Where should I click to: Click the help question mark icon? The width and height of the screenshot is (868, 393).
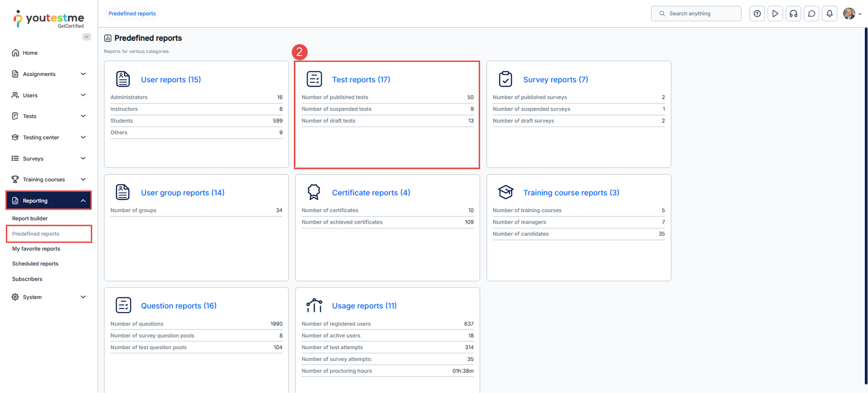point(757,14)
